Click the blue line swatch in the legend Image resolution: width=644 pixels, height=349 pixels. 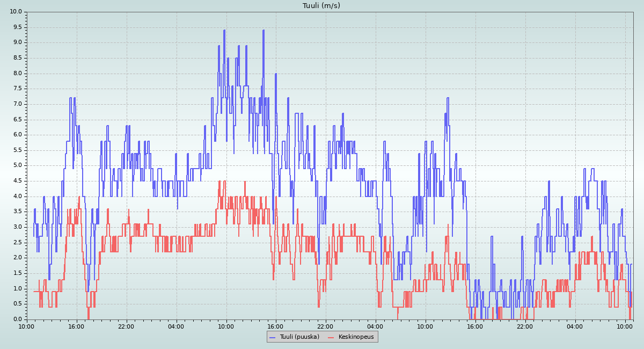pyautogui.click(x=273, y=337)
